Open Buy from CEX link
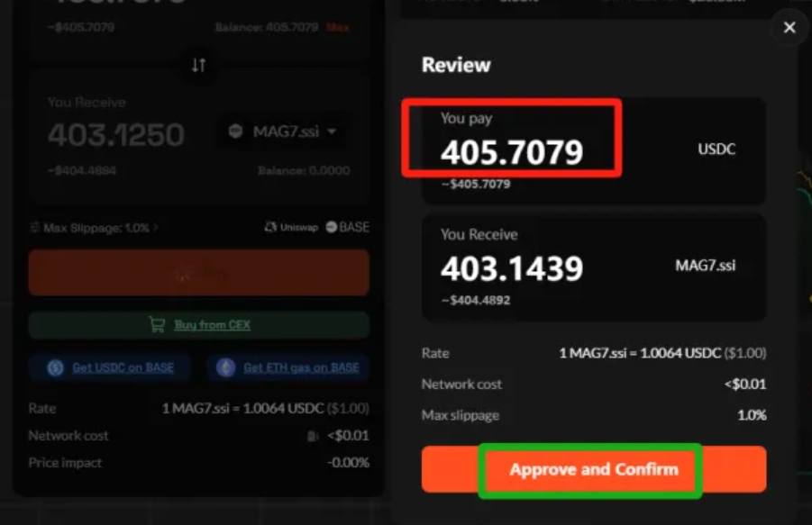 (213, 325)
